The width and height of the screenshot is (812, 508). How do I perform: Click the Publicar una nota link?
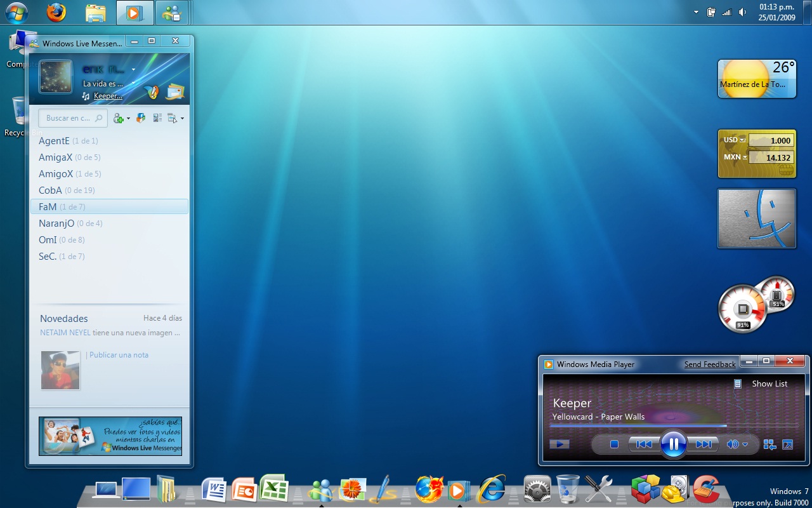(119, 355)
